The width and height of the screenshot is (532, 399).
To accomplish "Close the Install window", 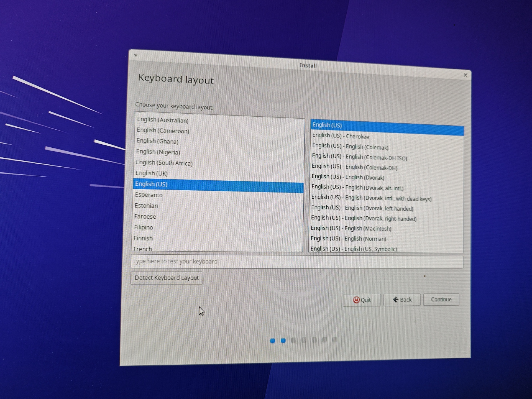I will pyautogui.click(x=465, y=75).
